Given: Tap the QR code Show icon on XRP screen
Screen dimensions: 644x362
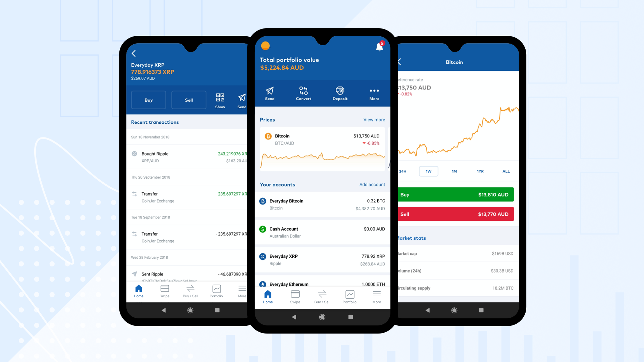Looking at the screenshot, I should (x=219, y=97).
